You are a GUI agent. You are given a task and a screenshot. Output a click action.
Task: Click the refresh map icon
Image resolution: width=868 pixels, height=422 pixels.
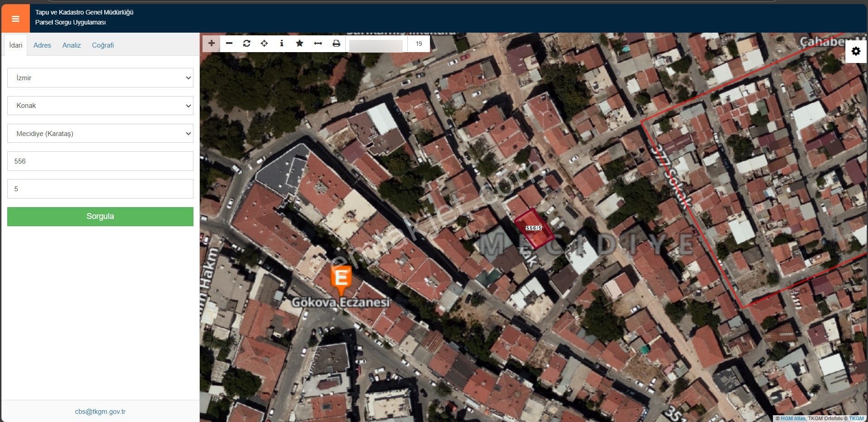coord(246,44)
